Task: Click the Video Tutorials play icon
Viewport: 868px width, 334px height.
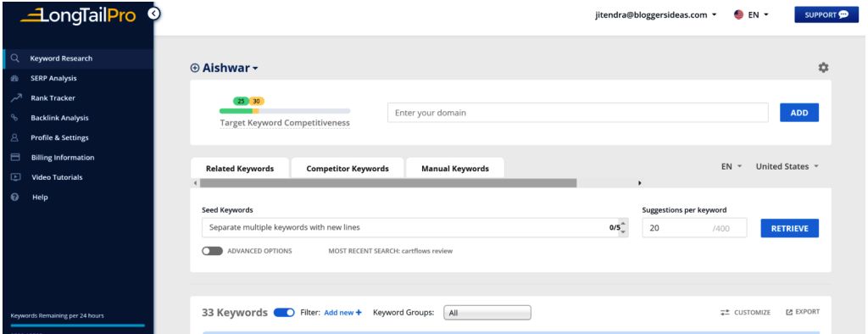Action: coord(15,177)
